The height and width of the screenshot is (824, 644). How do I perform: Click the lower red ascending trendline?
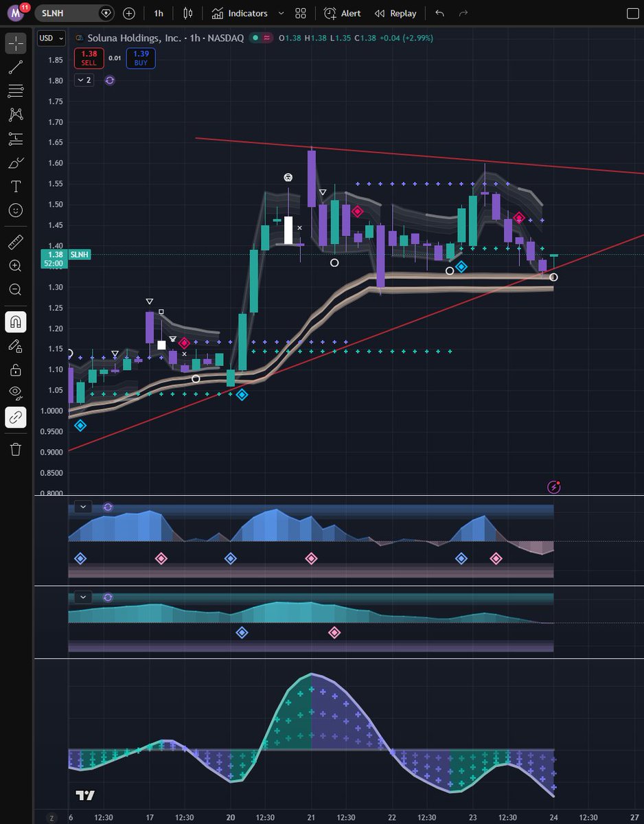(x=356, y=342)
